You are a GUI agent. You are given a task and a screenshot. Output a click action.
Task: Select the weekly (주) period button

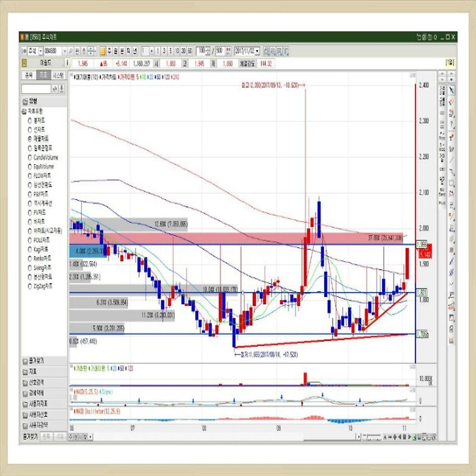(x=109, y=51)
